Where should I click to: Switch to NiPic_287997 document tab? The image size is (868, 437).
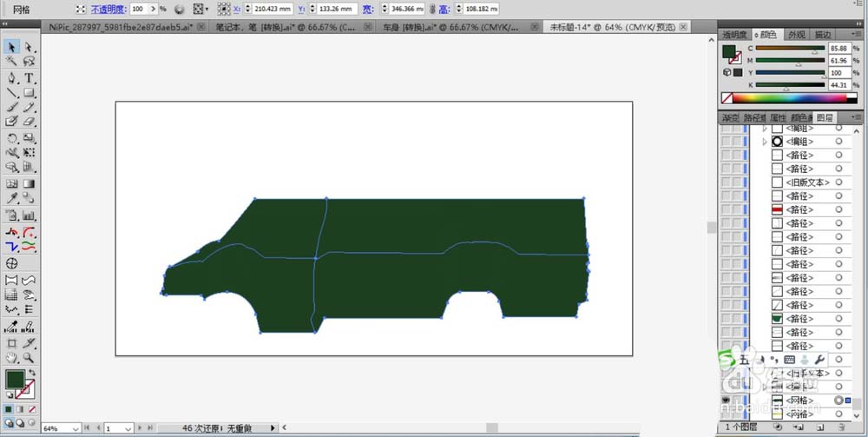pyautogui.click(x=121, y=27)
